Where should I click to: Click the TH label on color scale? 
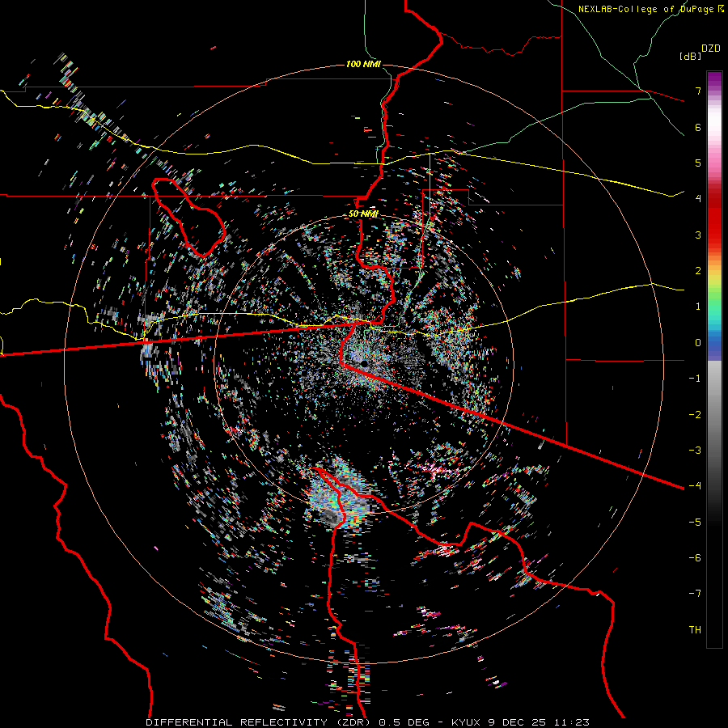(695, 629)
